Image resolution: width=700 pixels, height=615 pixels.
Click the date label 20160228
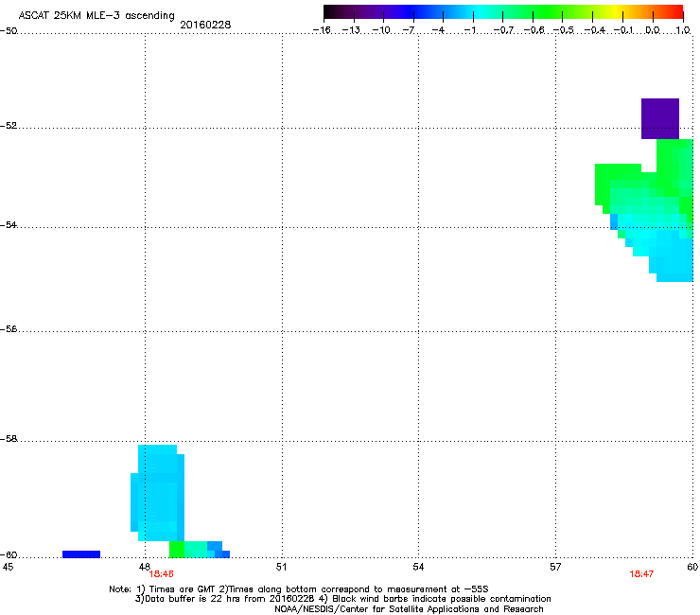point(205,25)
